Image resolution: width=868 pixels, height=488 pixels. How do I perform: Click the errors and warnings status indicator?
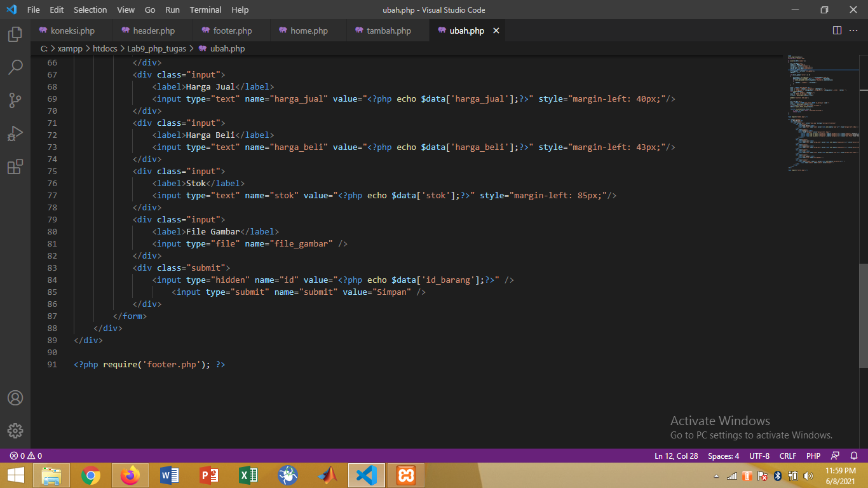25,456
